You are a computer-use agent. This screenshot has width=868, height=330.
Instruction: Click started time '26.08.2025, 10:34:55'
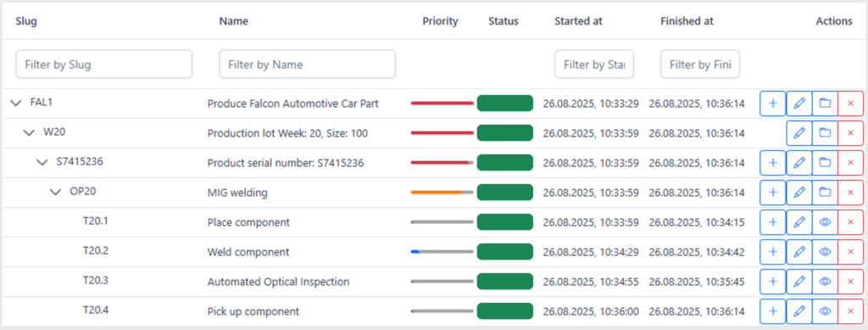(x=591, y=282)
